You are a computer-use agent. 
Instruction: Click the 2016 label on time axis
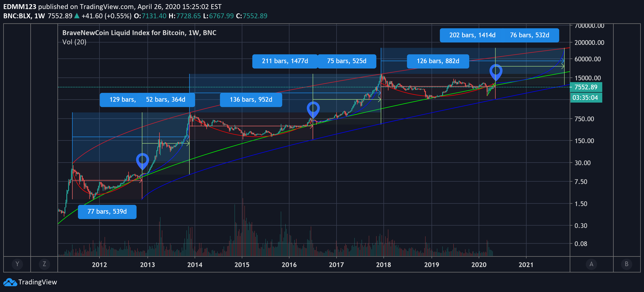[289, 265]
